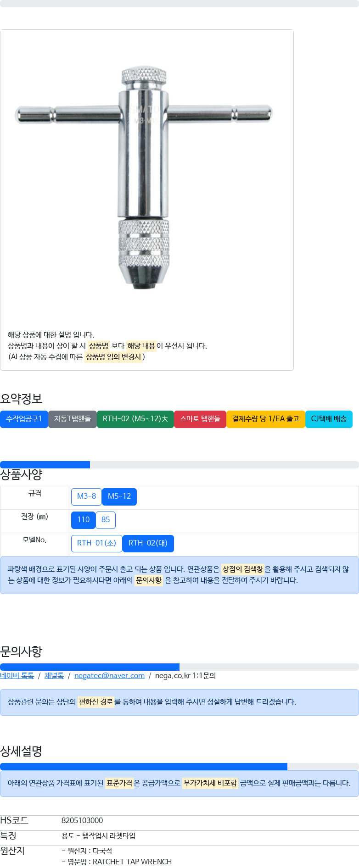The width and height of the screenshot is (359, 868).
Task: Select the 85 length option
Action: click(106, 520)
